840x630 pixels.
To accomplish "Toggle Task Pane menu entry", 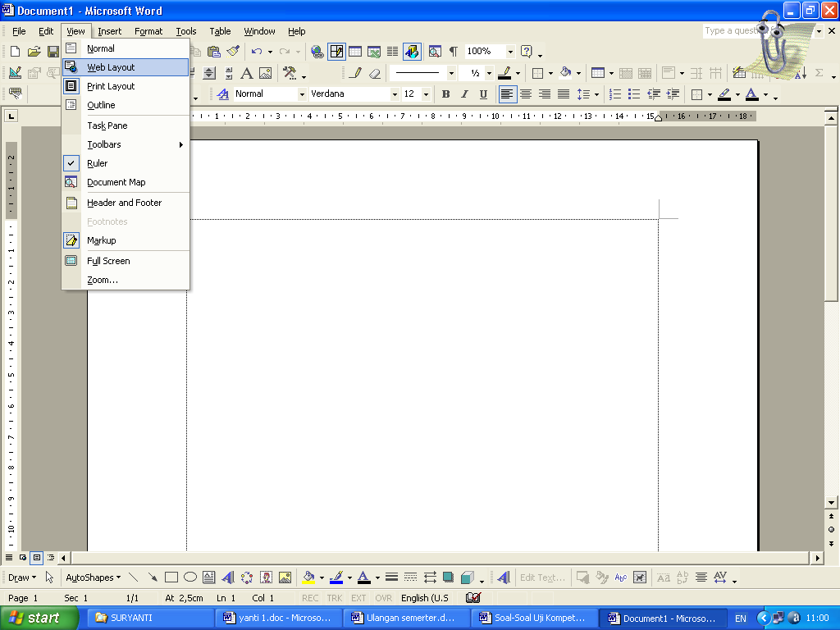I will tap(126, 126).
